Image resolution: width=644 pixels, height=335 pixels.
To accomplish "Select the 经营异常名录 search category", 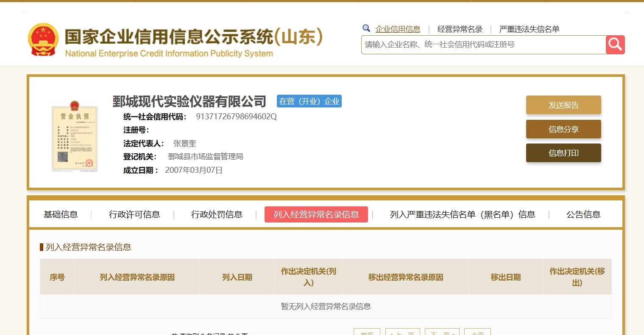I will coord(460,29).
